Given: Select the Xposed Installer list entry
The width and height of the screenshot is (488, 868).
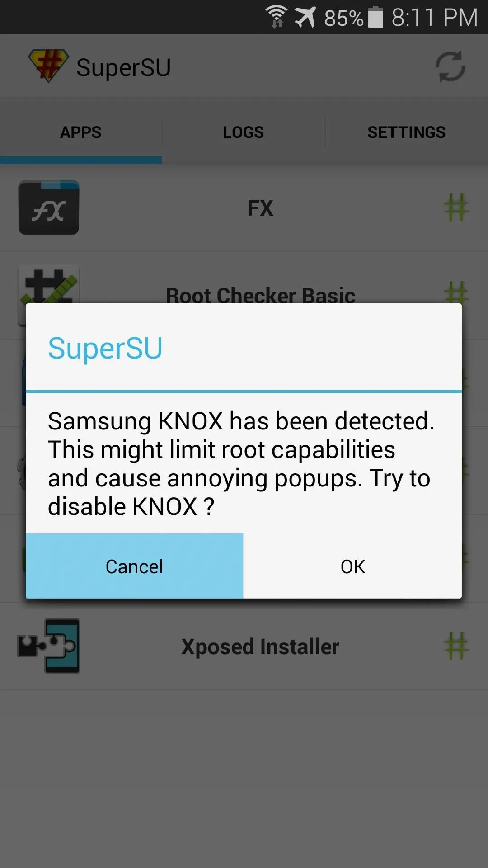Looking at the screenshot, I should coord(244,646).
